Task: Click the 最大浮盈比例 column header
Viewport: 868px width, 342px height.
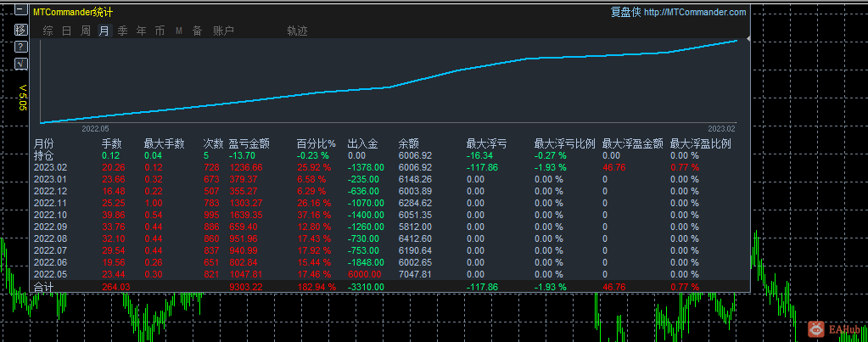Action: pyautogui.click(x=701, y=144)
